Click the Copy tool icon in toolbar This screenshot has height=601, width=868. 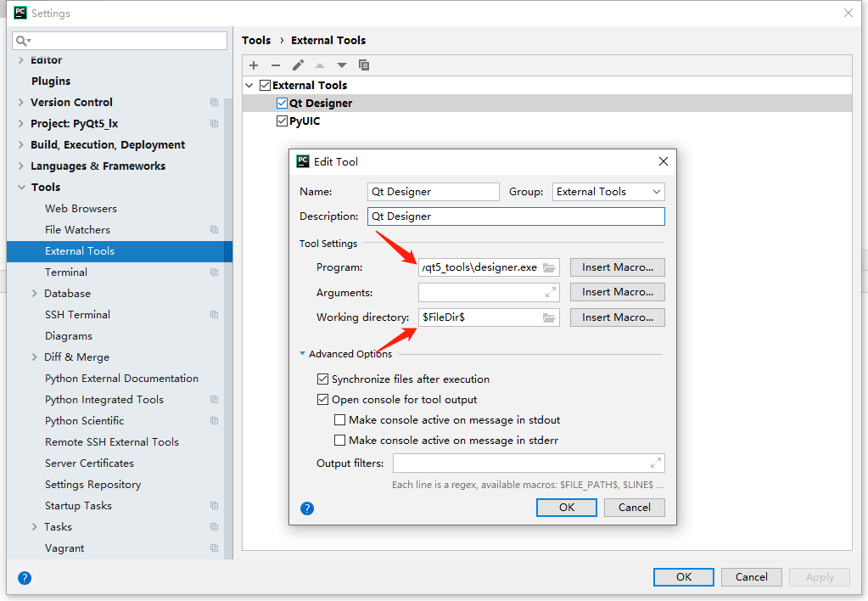(x=364, y=65)
